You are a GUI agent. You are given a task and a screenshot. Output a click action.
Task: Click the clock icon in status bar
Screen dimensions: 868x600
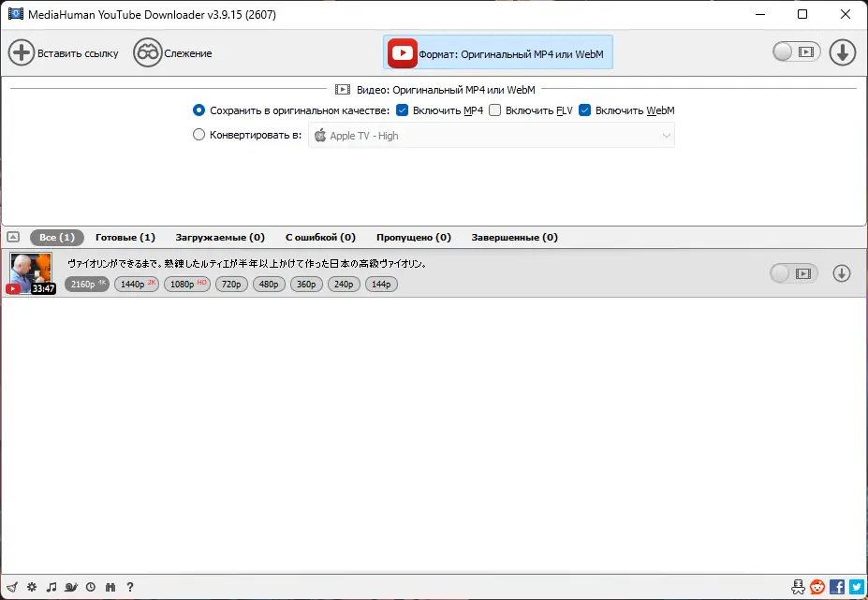click(91, 587)
